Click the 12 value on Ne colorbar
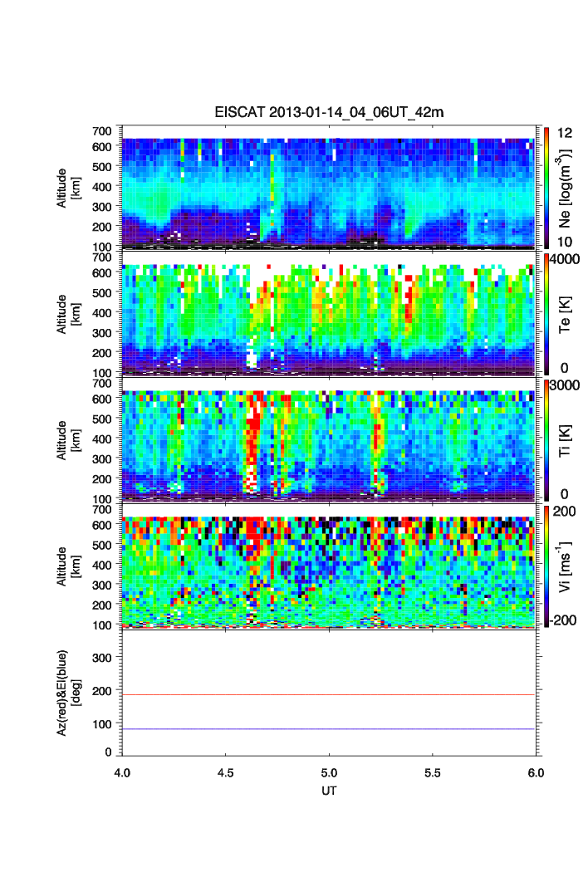Viewport: 588px width, 882px height. 565,133
